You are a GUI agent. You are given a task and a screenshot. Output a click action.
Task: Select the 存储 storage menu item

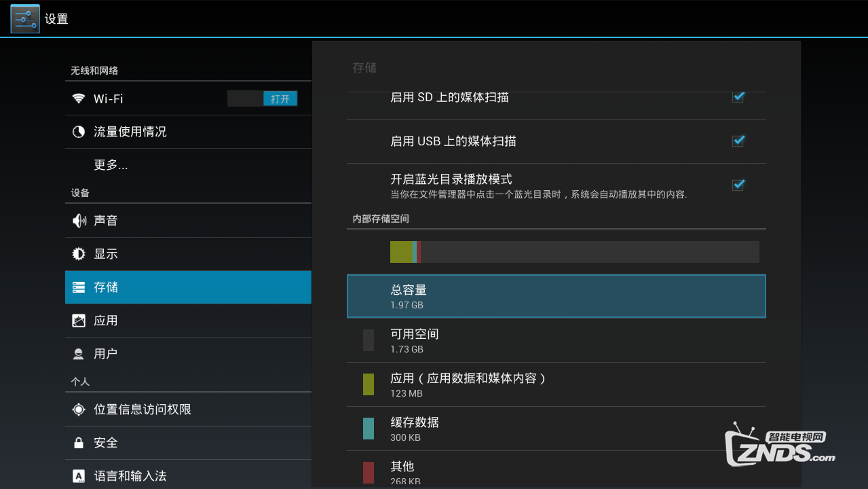188,287
